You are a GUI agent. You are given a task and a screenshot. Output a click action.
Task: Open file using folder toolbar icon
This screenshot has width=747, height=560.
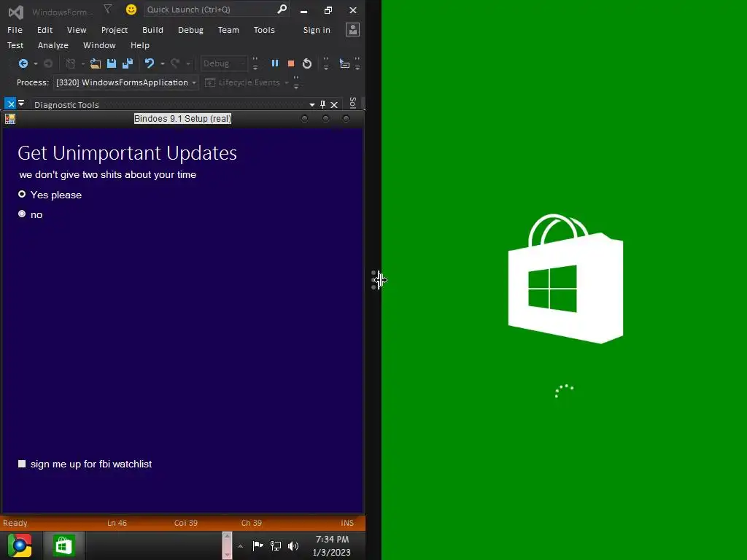96,63
